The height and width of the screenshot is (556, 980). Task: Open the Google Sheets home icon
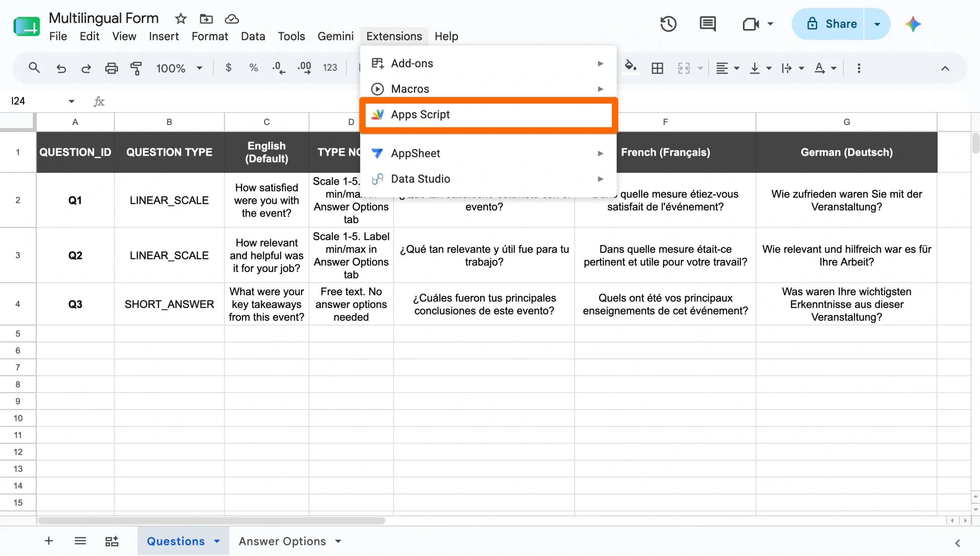[26, 26]
